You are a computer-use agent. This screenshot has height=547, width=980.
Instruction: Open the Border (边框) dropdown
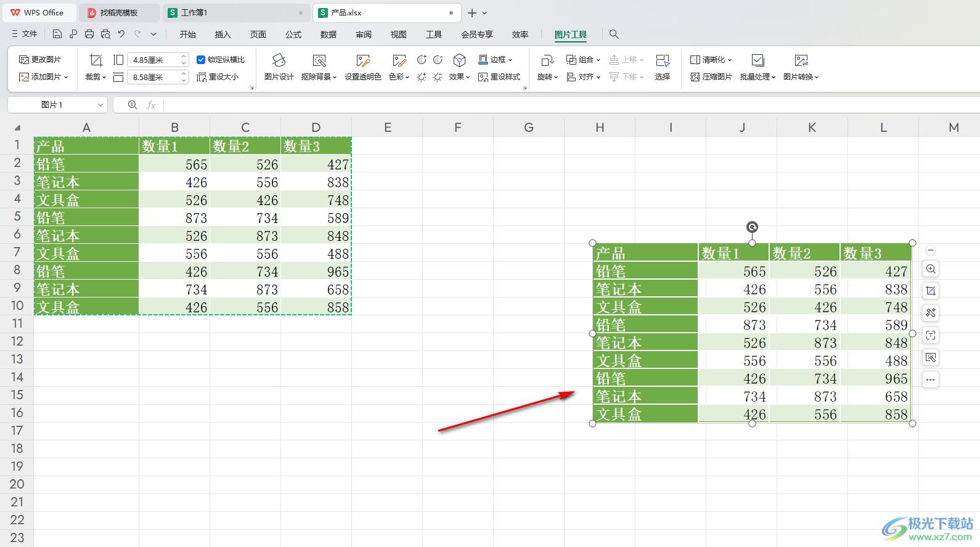click(x=496, y=60)
